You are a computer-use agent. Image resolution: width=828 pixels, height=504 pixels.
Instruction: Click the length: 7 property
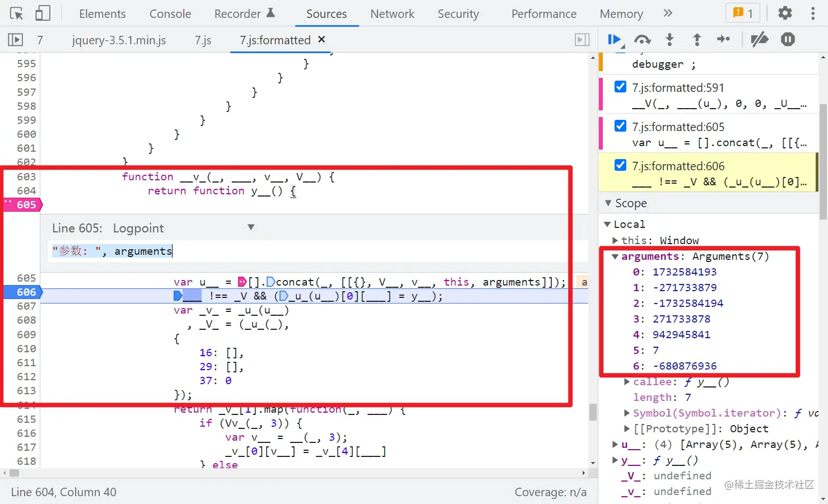point(662,397)
